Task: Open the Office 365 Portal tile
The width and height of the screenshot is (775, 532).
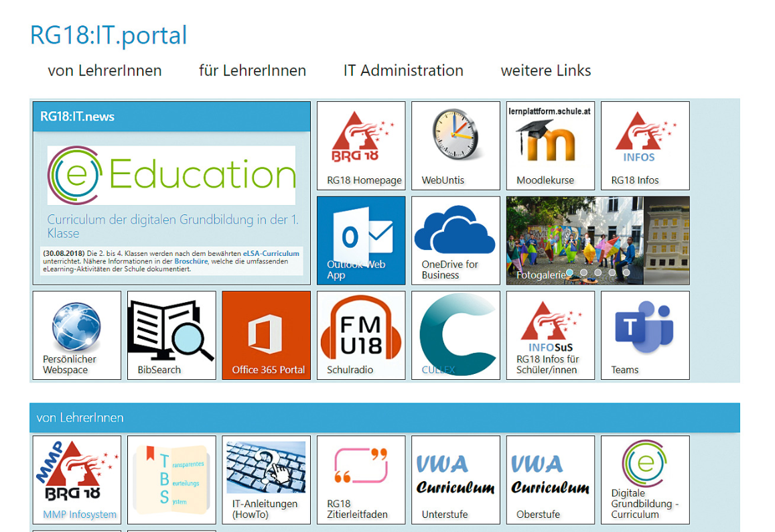Action: tap(267, 335)
